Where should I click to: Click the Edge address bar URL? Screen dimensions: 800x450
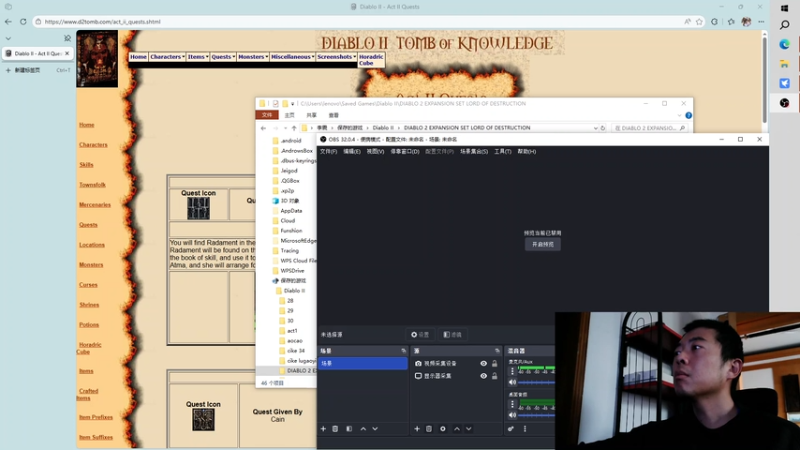point(103,21)
